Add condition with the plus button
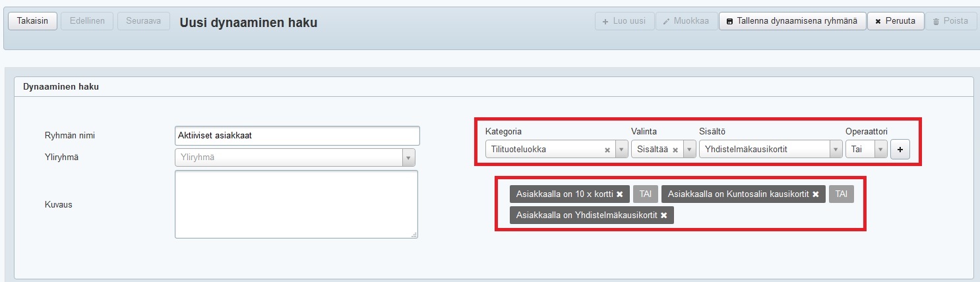Image resolution: width=980 pixels, height=282 pixels. point(900,150)
